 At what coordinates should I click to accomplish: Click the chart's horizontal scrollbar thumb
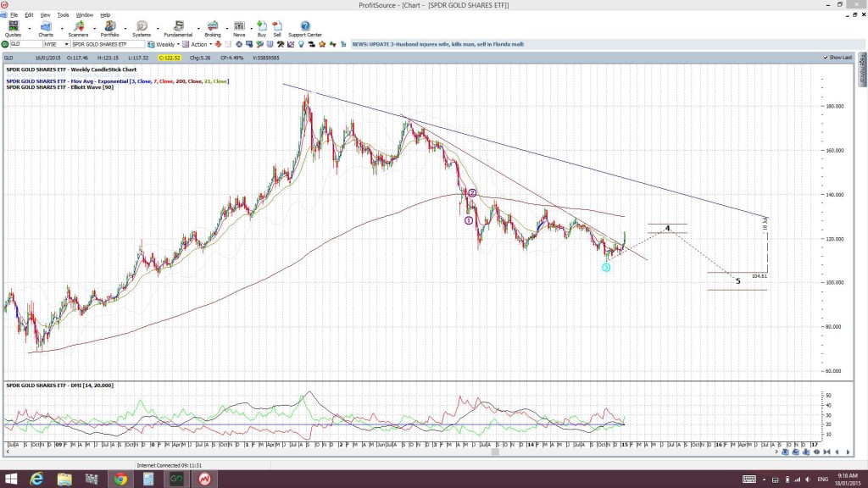pyautogui.click(x=495, y=452)
